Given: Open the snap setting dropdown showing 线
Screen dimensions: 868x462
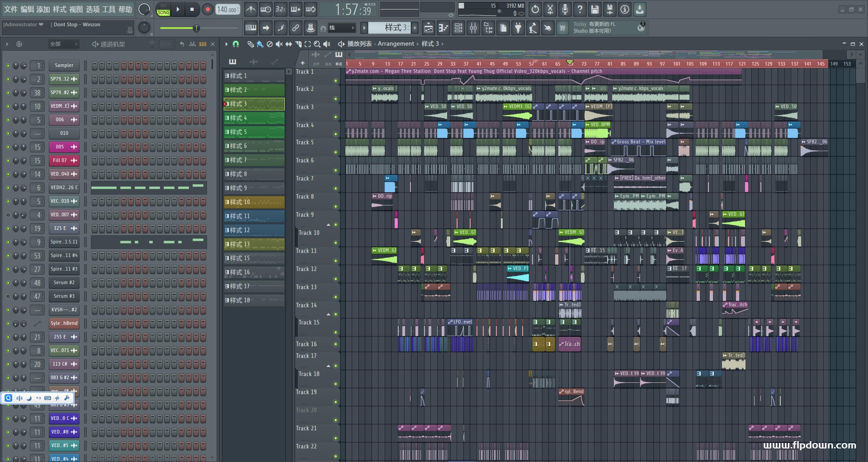Looking at the screenshot, I should (342, 28).
